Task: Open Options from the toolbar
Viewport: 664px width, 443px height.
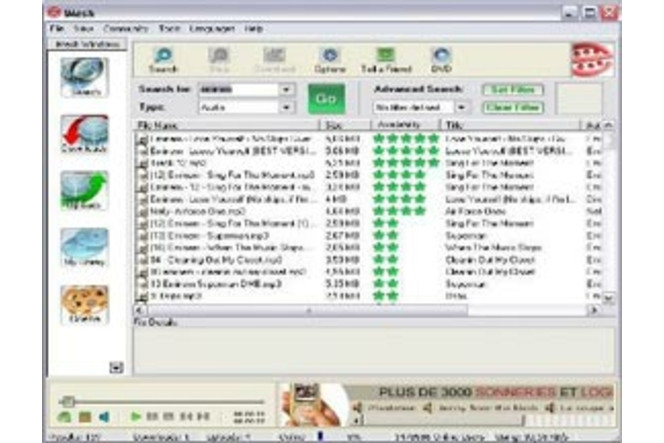Action: pos(329,58)
